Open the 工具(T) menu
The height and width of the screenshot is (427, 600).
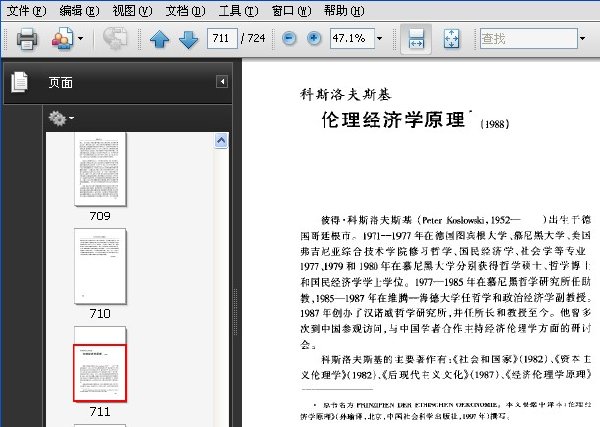pos(238,11)
